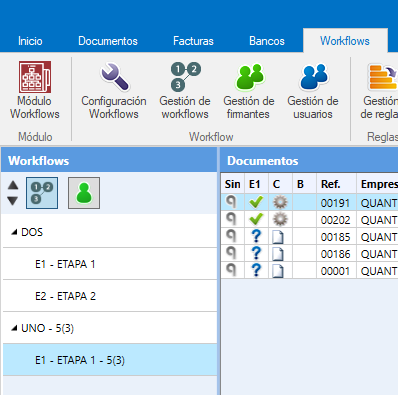Viewport: 398px width, 395px height.
Task: Click the Documentos panel header
Action: (x=309, y=161)
